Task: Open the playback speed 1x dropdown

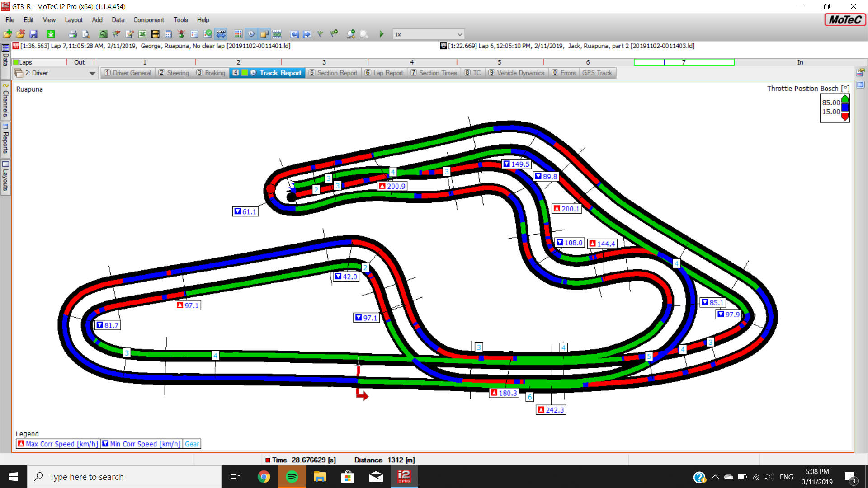Action: 459,34
